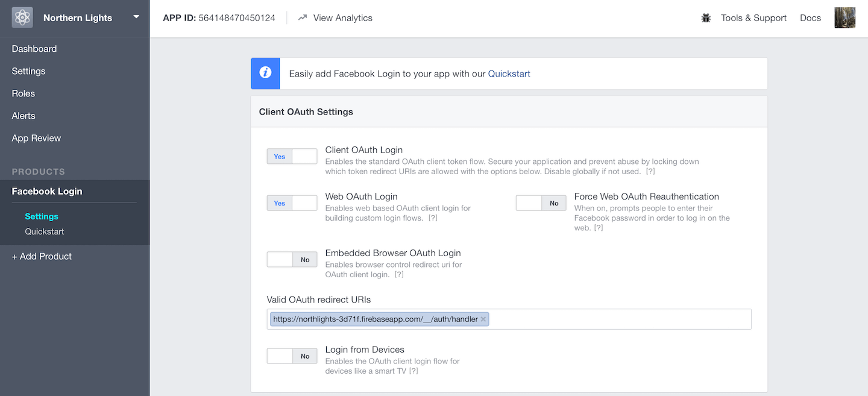Click the APP ID number 564148470450124

[237, 18]
